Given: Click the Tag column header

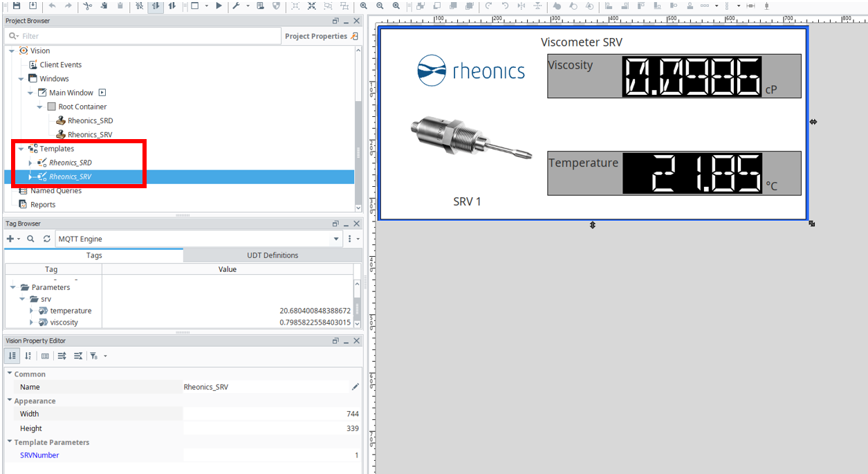Looking at the screenshot, I should pos(52,269).
